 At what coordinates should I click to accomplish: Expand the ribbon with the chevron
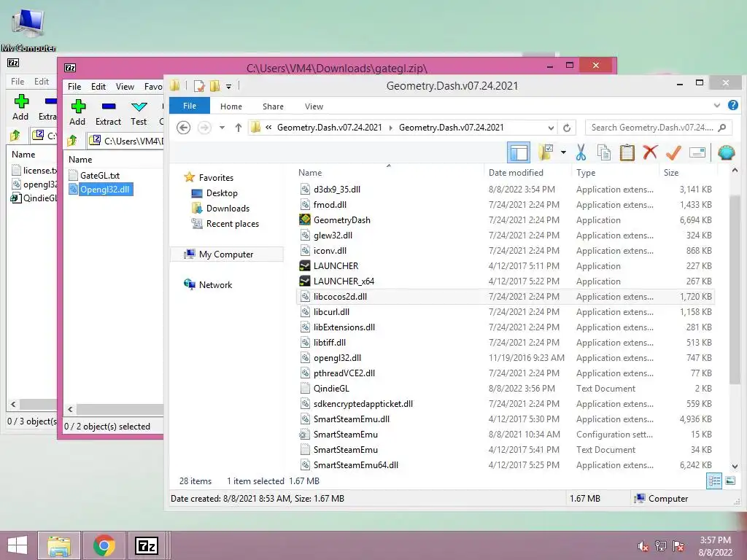click(717, 105)
